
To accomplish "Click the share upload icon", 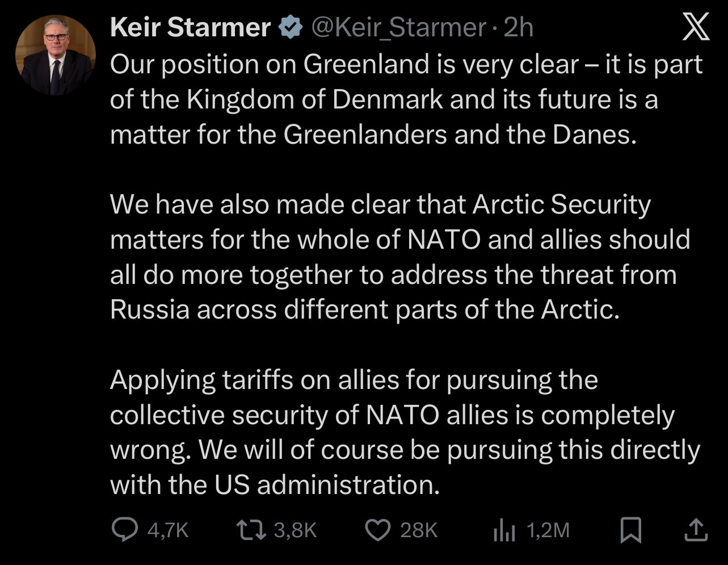I will pyautogui.click(x=696, y=530).
